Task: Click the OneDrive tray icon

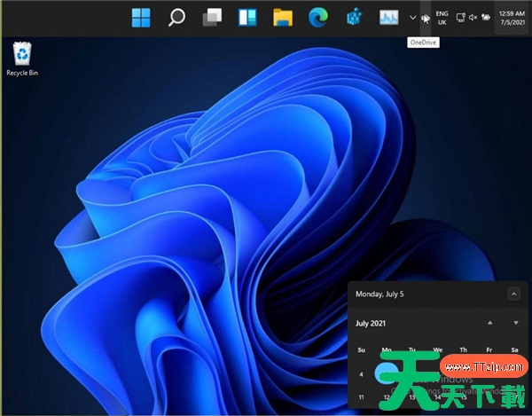Action: (426, 18)
